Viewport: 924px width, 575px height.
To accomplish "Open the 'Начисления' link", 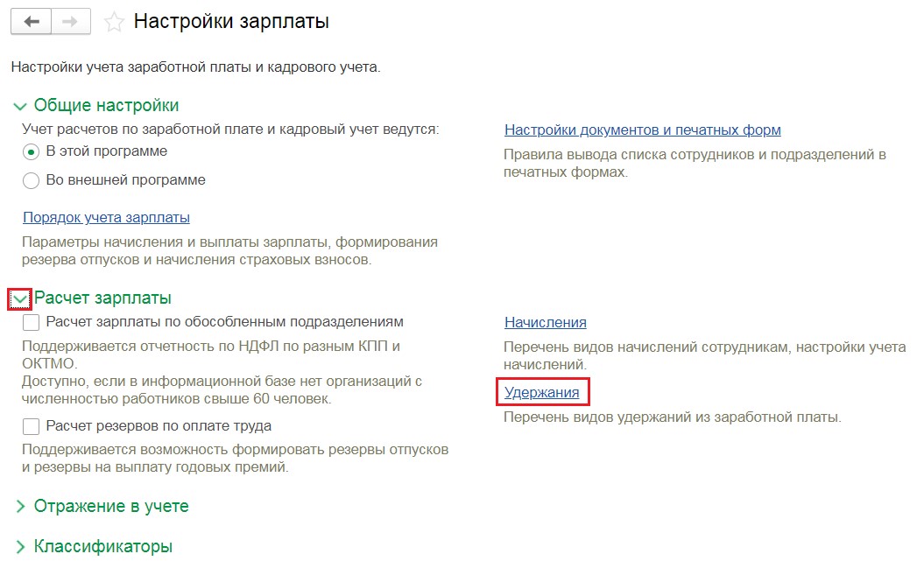I will point(545,322).
